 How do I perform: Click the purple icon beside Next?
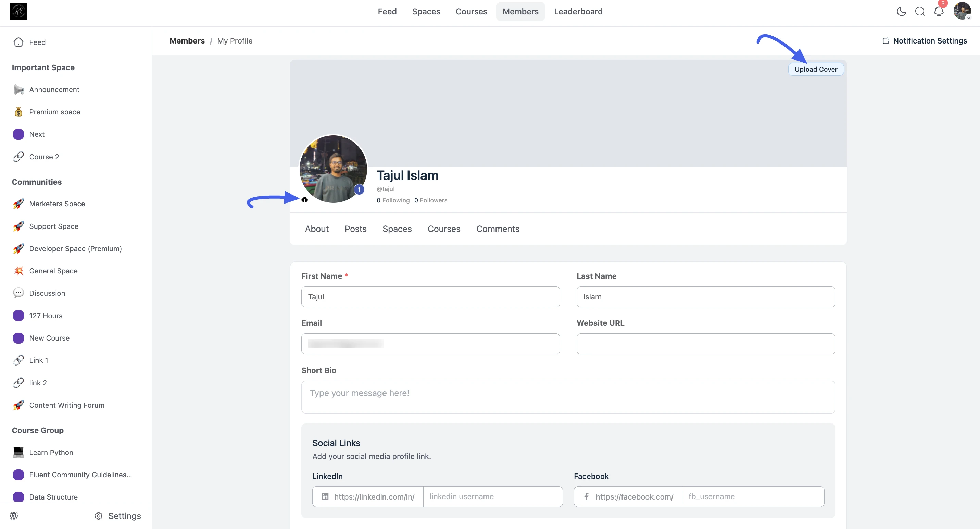point(18,134)
